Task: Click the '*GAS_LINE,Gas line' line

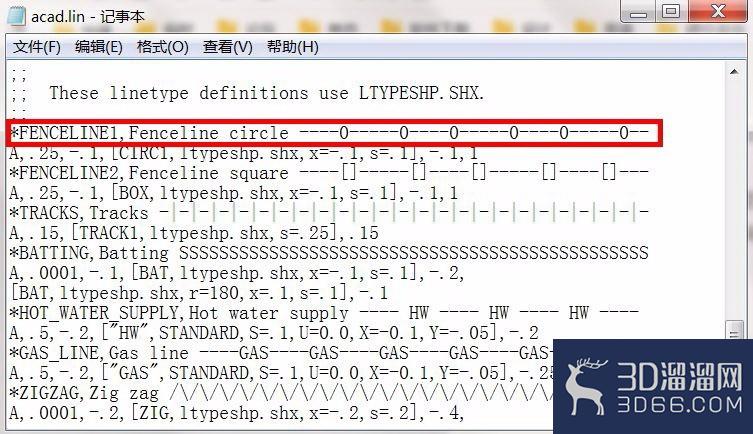Action: click(281, 353)
